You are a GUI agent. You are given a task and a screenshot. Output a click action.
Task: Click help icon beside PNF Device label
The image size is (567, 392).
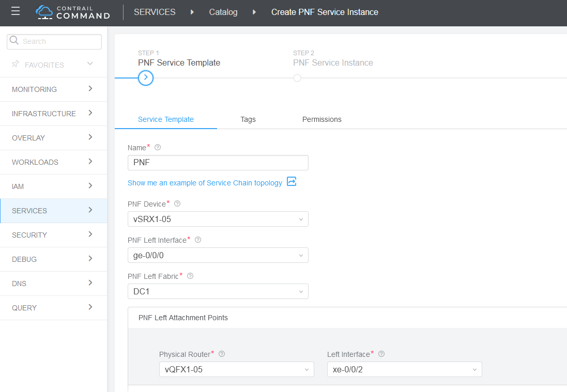click(177, 203)
